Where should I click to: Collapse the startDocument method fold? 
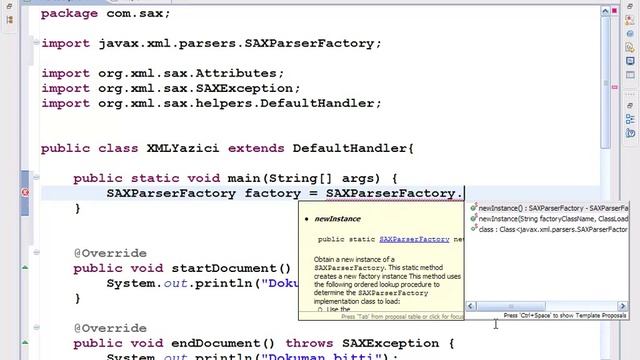(36, 252)
